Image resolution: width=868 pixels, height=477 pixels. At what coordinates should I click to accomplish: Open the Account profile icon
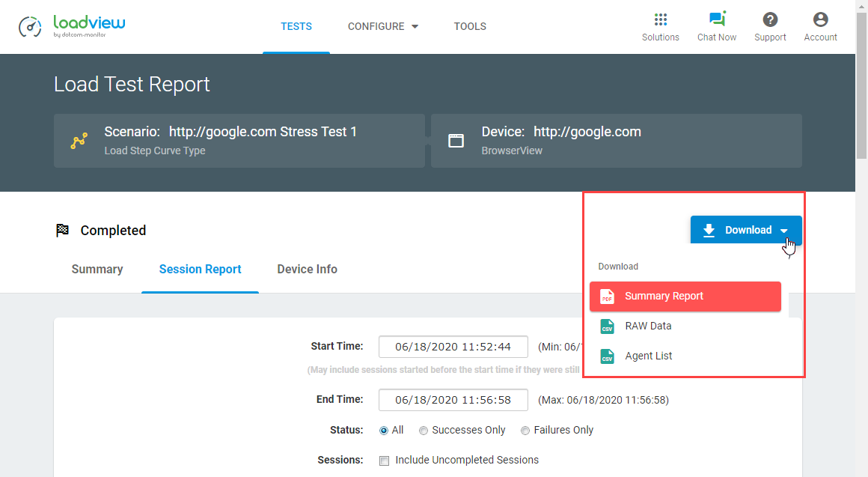point(820,20)
